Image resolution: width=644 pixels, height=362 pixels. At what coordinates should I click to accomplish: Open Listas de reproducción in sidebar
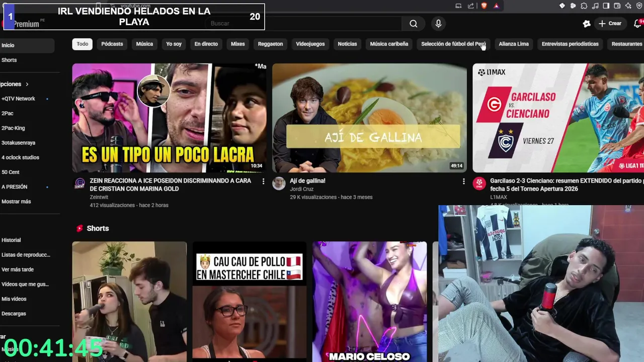tap(27, 255)
